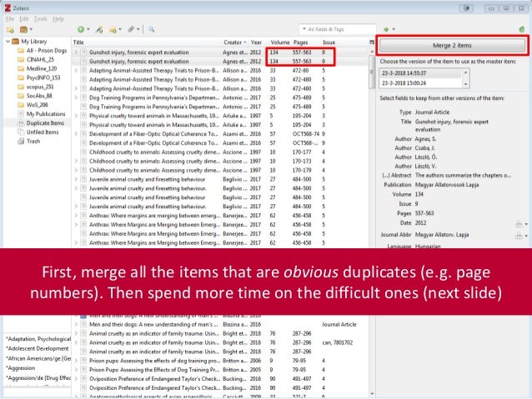Expand the first Gunshot injury item row

click(x=76, y=52)
